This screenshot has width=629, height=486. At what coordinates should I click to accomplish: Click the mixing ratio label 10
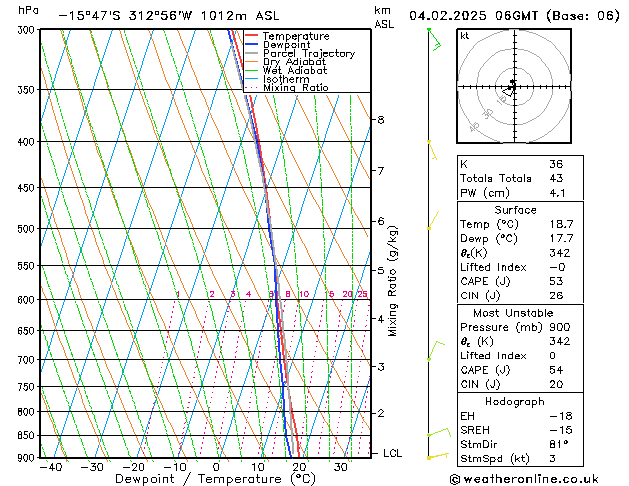pos(304,294)
